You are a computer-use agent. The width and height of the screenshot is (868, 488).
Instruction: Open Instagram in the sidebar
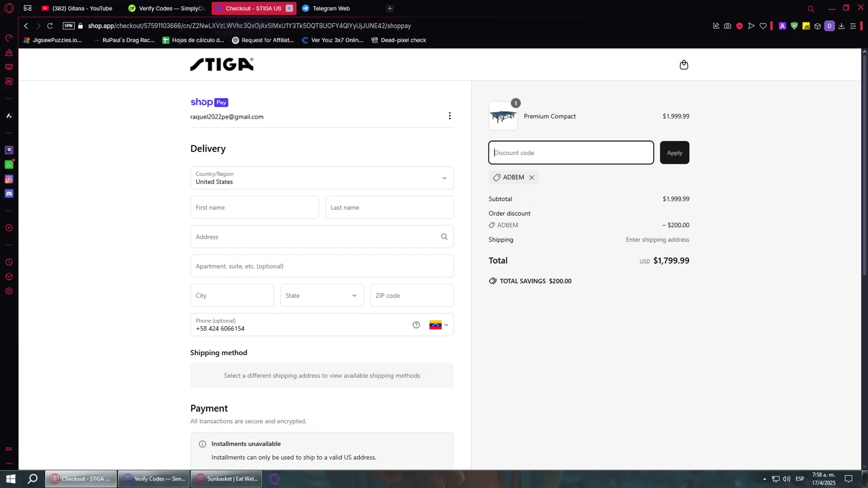(9, 179)
